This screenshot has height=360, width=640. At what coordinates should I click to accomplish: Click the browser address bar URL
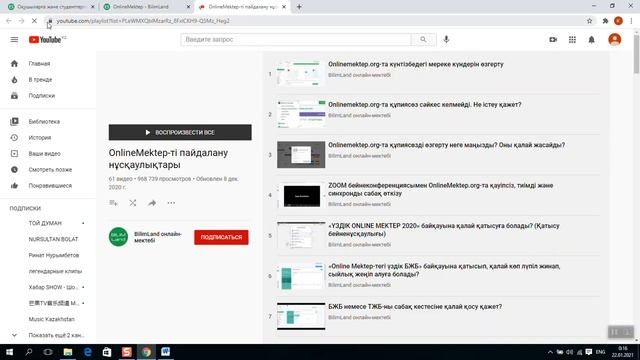pos(143,21)
